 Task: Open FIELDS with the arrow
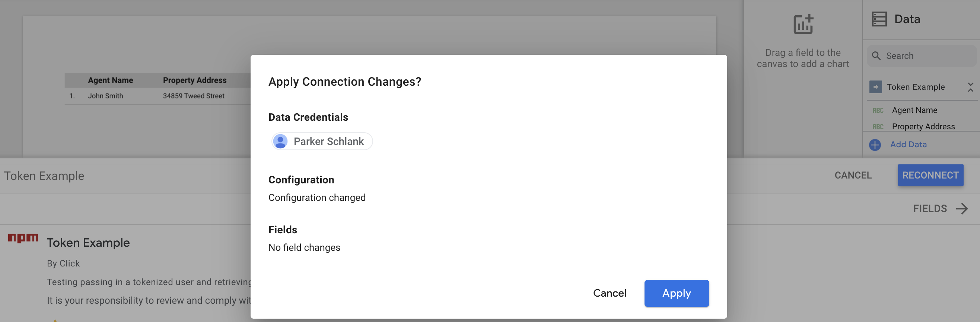click(961, 209)
